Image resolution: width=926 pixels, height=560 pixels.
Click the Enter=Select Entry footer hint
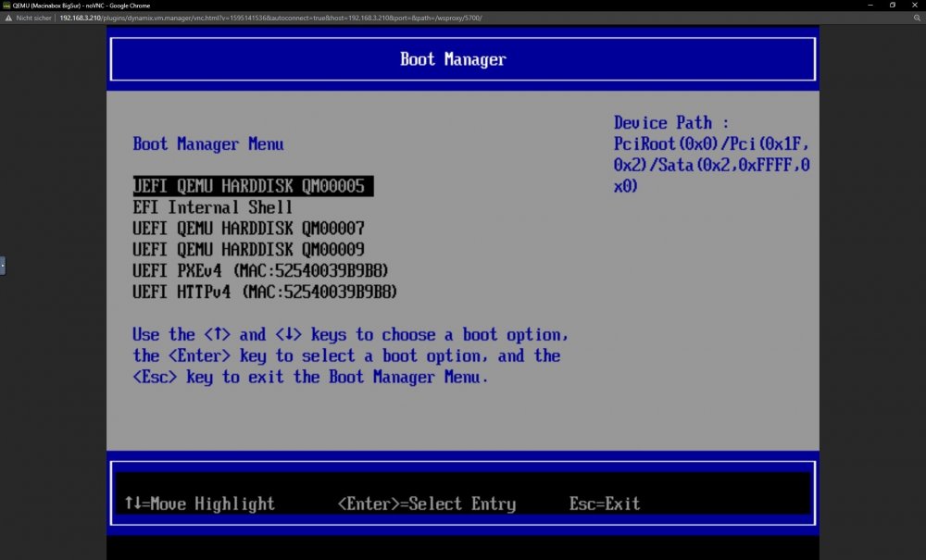[x=426, y=504]
